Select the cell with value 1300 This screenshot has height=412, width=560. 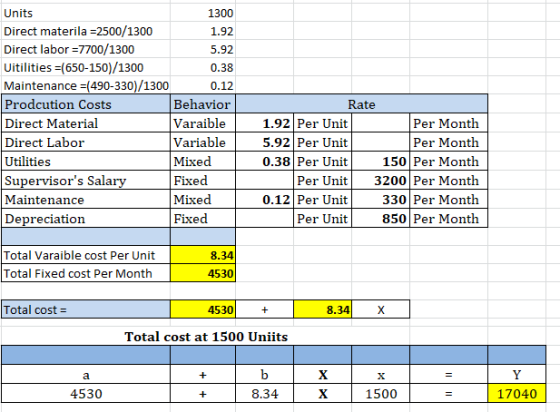click(x=203, y=13)
